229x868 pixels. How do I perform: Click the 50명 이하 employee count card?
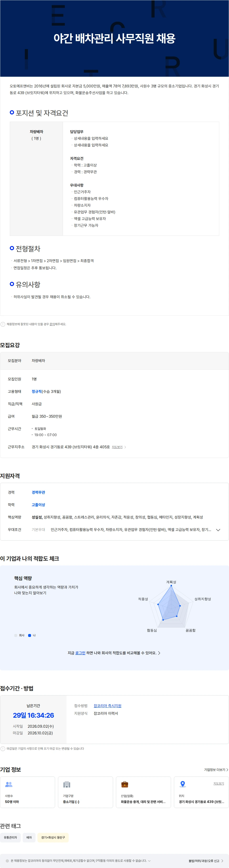[28, 792]
